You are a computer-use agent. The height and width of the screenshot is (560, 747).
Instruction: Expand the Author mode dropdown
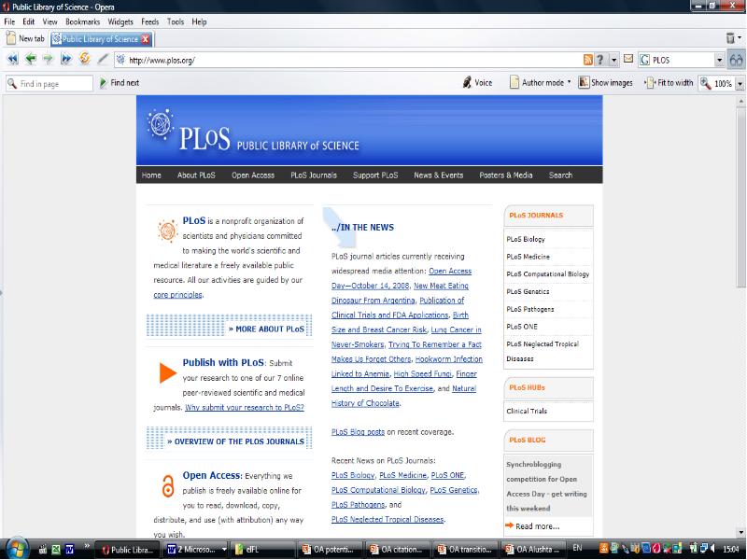541,83
